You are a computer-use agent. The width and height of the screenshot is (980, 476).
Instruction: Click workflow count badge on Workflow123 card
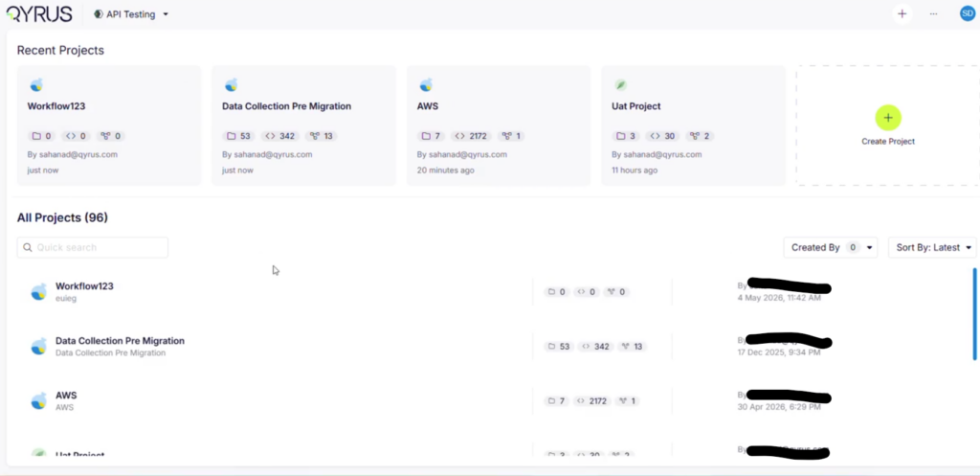point(111,136)
